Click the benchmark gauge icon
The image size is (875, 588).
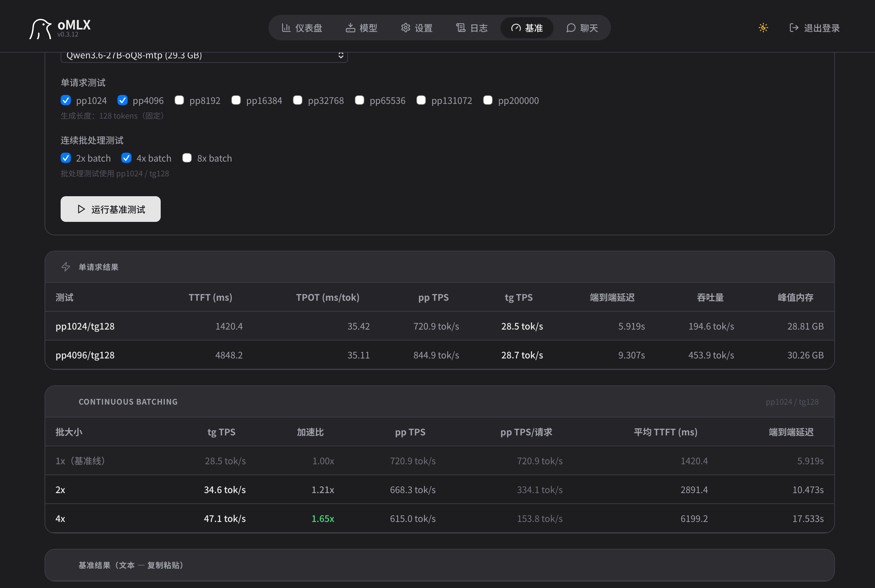point(516,28)
